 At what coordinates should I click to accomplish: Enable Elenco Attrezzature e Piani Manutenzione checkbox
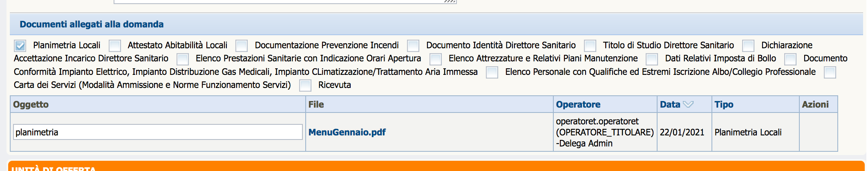(x=436, y=59)
